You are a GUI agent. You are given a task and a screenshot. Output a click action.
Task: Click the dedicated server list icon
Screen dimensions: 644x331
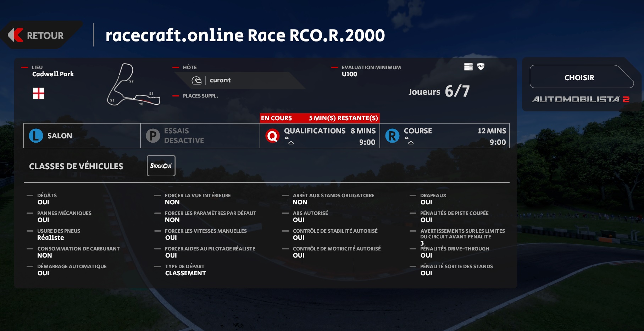coord(468,67)
